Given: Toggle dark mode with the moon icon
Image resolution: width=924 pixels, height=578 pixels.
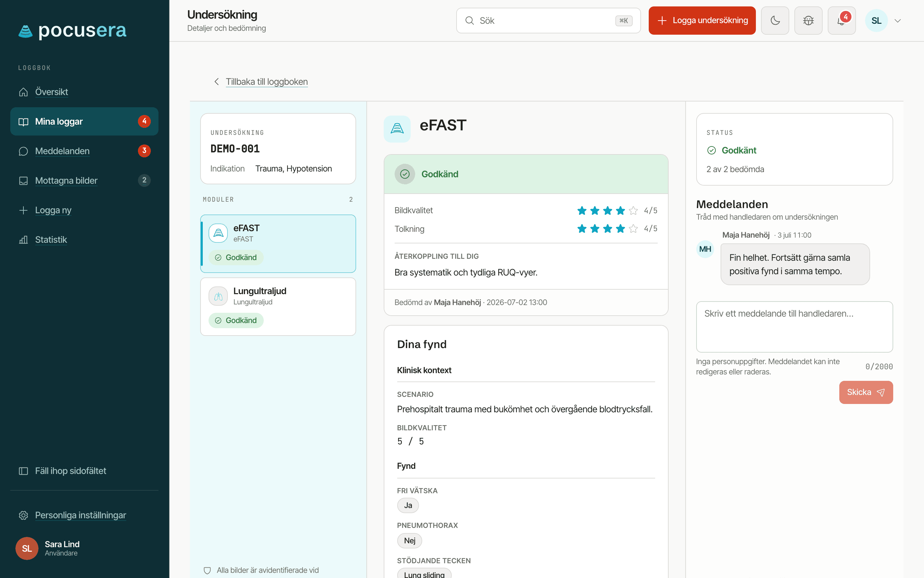Looking at the screenshot, I should (775, 21).
